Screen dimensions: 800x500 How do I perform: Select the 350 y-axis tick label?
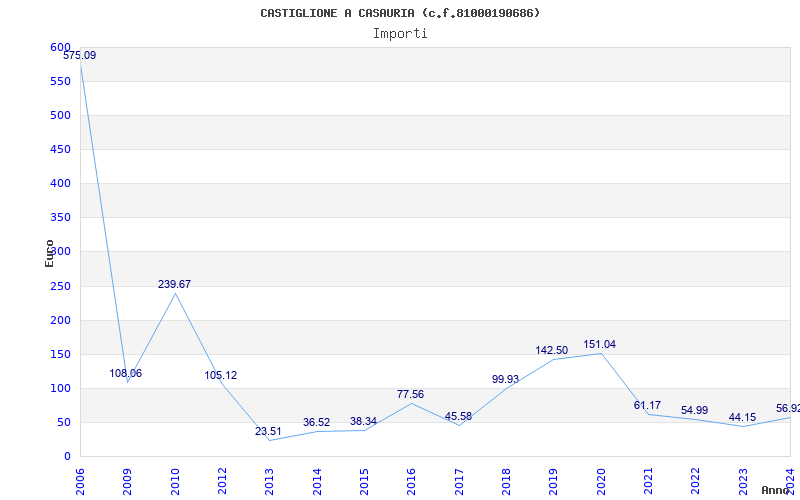(60, 217)
